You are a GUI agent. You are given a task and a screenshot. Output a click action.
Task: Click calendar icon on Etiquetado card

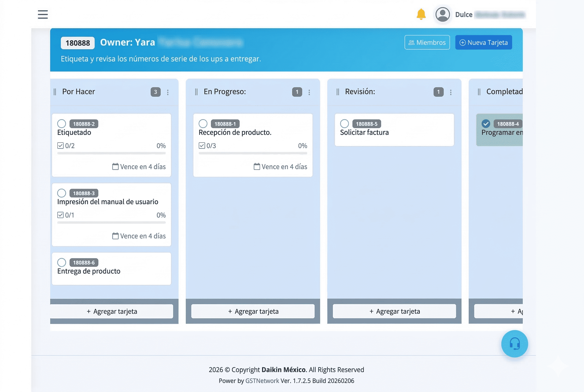115,166
